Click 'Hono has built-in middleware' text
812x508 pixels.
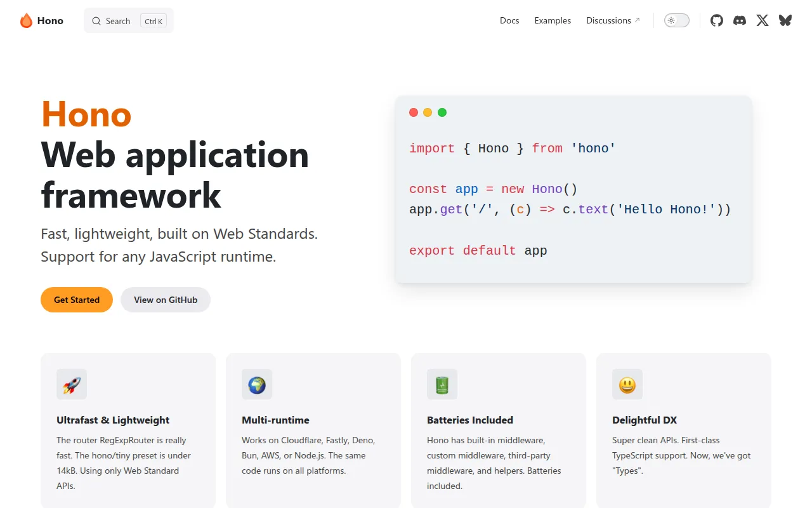(x=486, y=440)
